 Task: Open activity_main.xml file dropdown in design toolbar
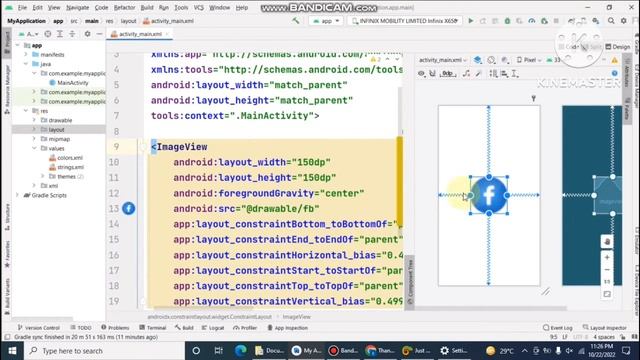(x=442, y=60)
